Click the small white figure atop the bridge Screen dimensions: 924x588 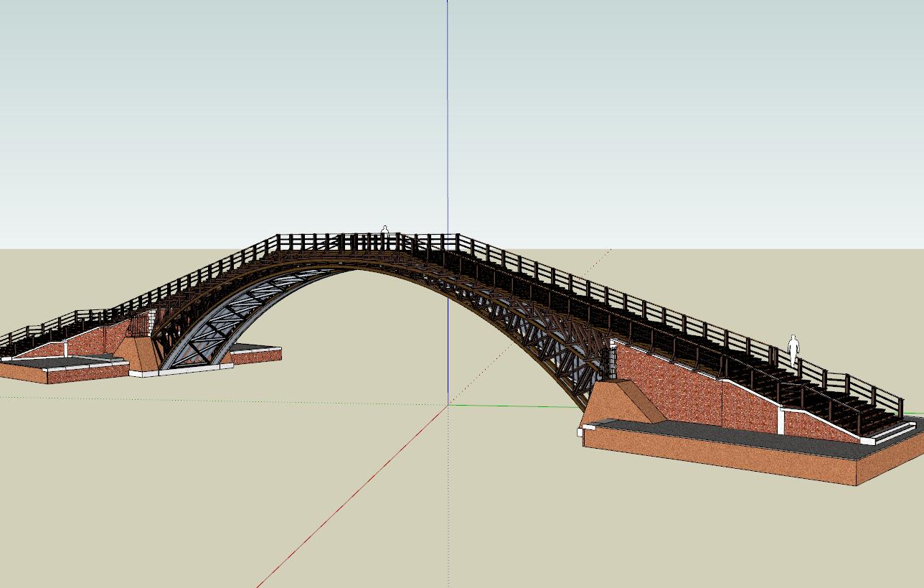point(385,231)
